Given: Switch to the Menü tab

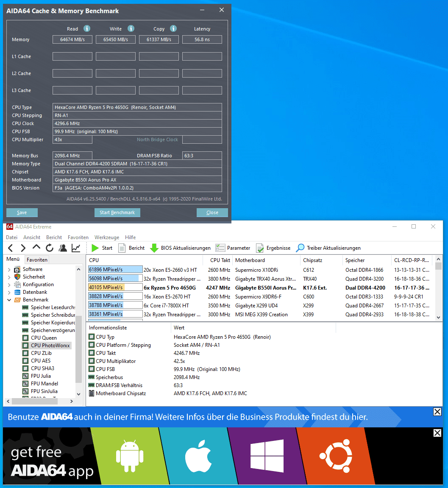Looking at the screenshot, I should point(13,259).
